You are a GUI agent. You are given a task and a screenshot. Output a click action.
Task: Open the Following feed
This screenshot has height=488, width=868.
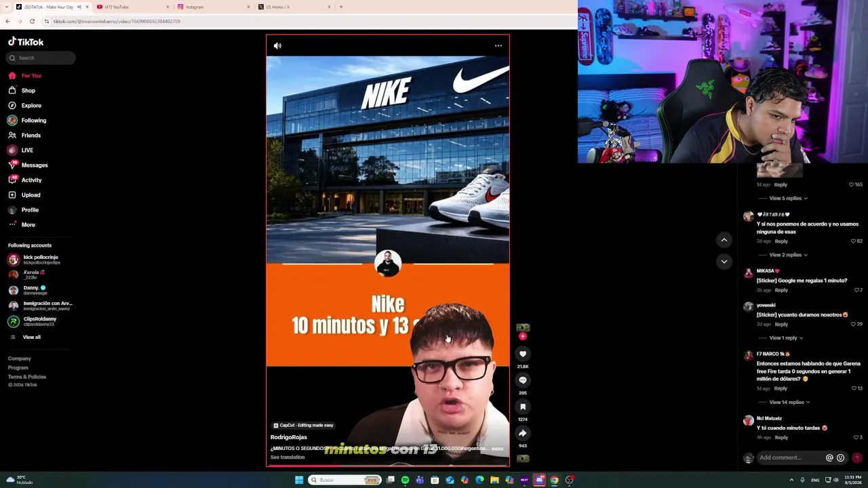[x=33, y=120]
